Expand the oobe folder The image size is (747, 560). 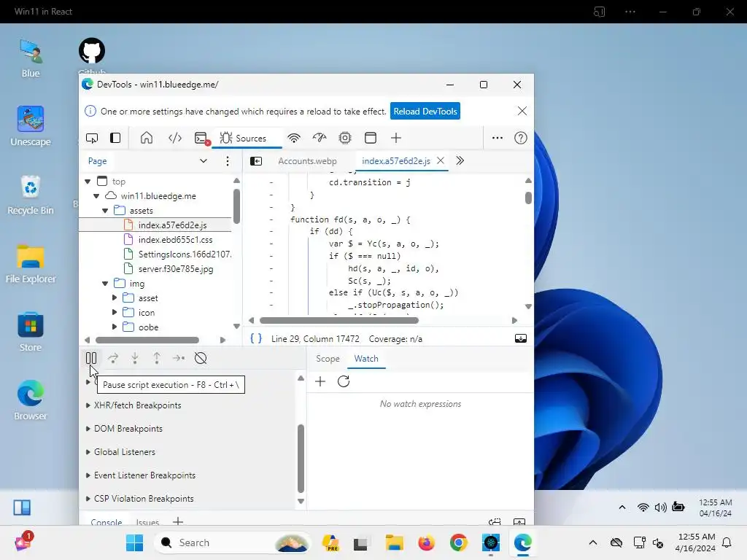(x=115, y=327)
